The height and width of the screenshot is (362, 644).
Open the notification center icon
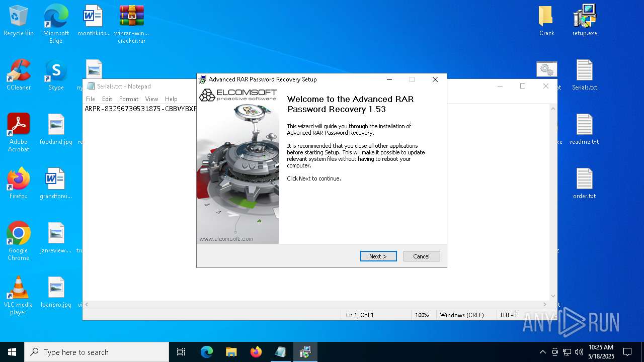point(627,352)
